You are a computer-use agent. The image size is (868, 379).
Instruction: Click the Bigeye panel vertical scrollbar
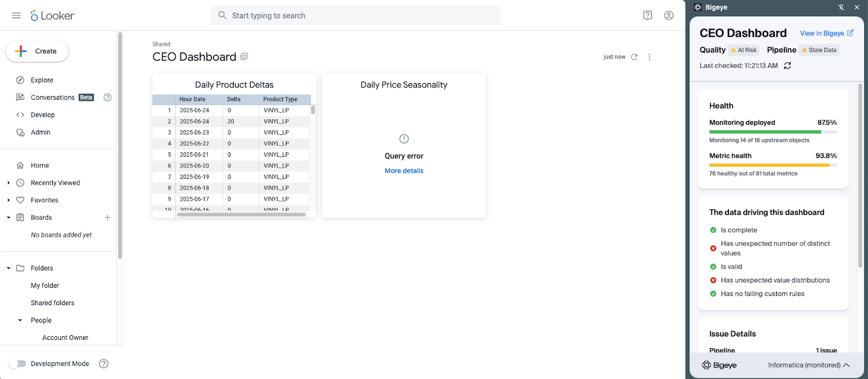[860, 175]
